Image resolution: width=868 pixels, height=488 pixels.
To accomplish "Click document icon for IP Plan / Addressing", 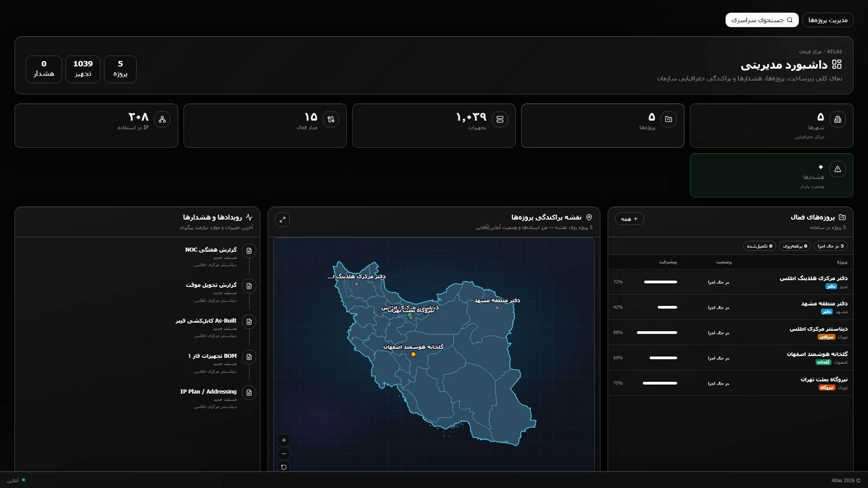I will (249, 393).
